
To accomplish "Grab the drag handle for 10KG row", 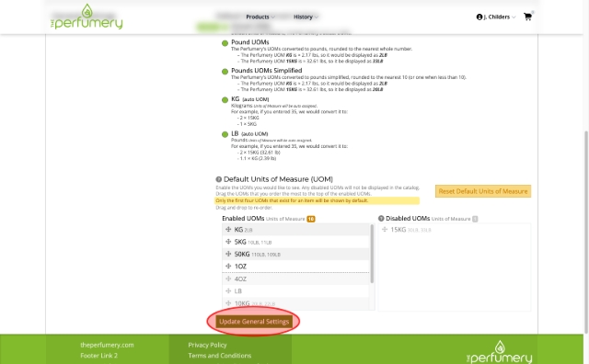I will tap(228, 303).
